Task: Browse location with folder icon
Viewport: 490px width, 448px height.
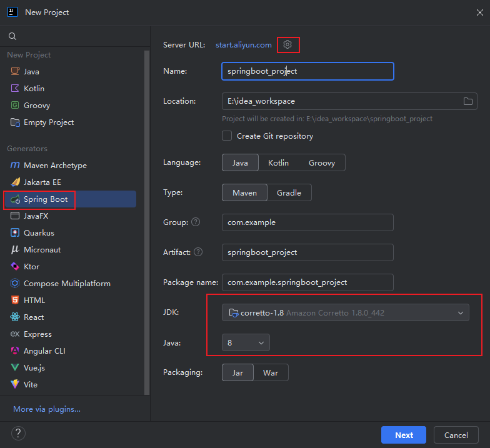Action: (467, 101)
